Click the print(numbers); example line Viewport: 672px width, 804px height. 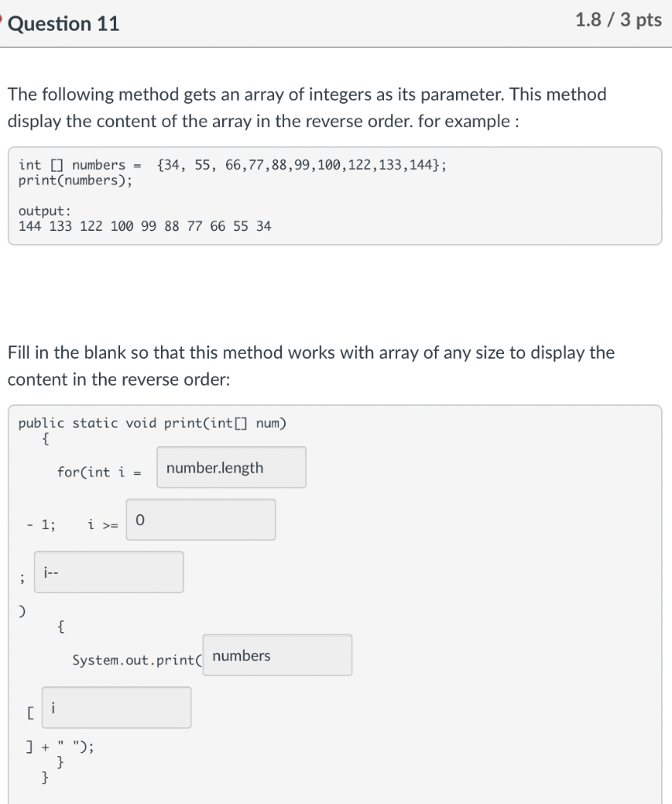pyautogui.click(x=75, y=180)
